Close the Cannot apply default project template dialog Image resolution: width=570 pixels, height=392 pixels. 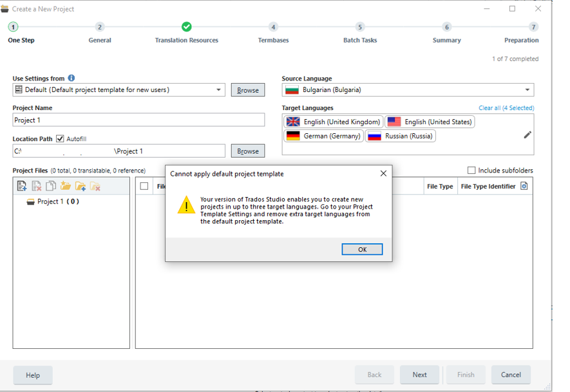[383, 174]
